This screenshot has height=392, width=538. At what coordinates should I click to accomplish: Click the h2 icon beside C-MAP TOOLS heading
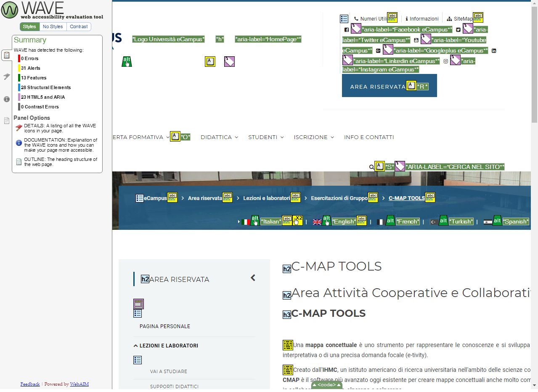click(287, 269)
